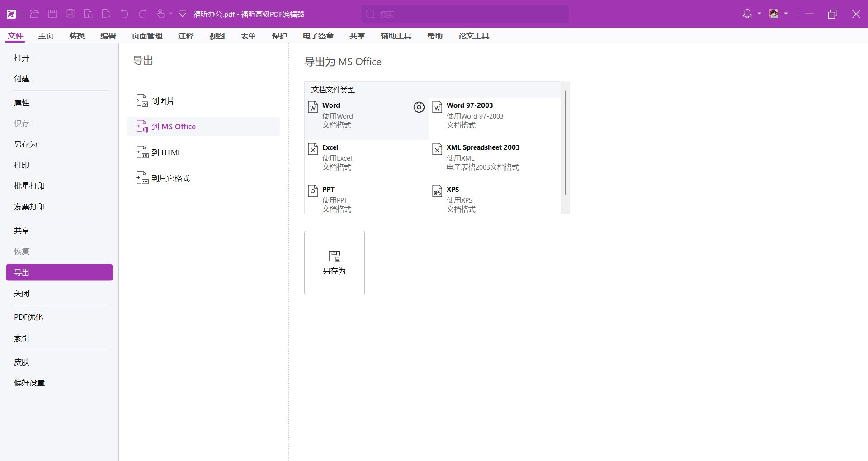This screenshot has width=868, height=461.
Task: Switch to the 文件 tab
Action: point(15,36)
